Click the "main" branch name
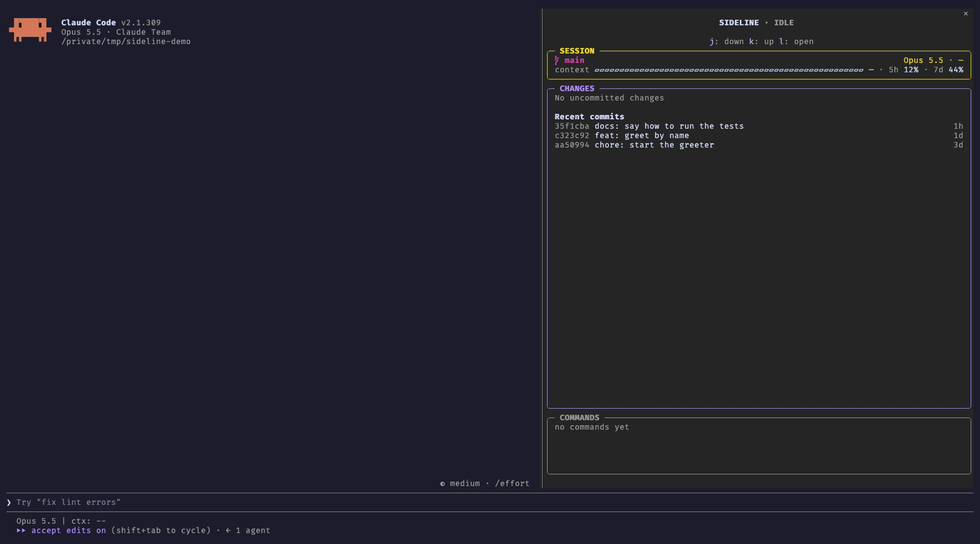Image resolution: width=980 pixels, height=544 pixels. 574,60
